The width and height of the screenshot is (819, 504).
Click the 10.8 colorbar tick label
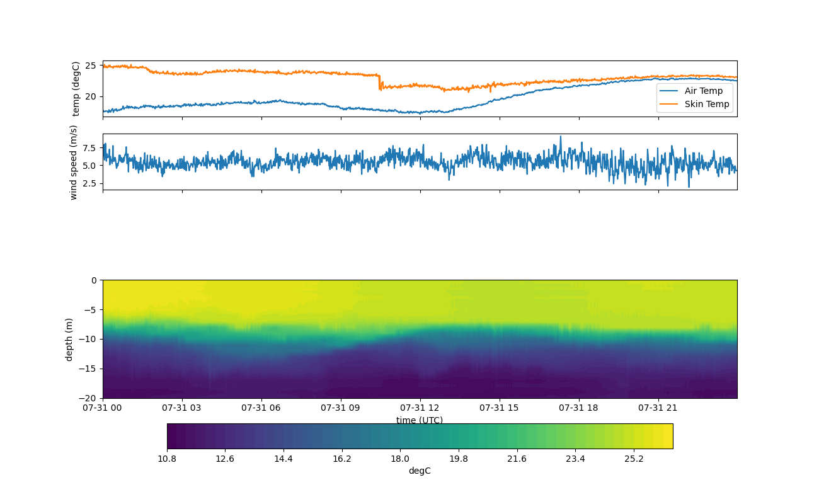point(167,459)
